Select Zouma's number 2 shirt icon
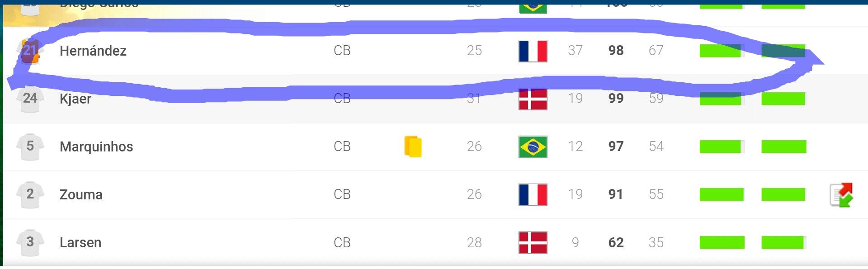The image size is (868, 269). point(30,194)
